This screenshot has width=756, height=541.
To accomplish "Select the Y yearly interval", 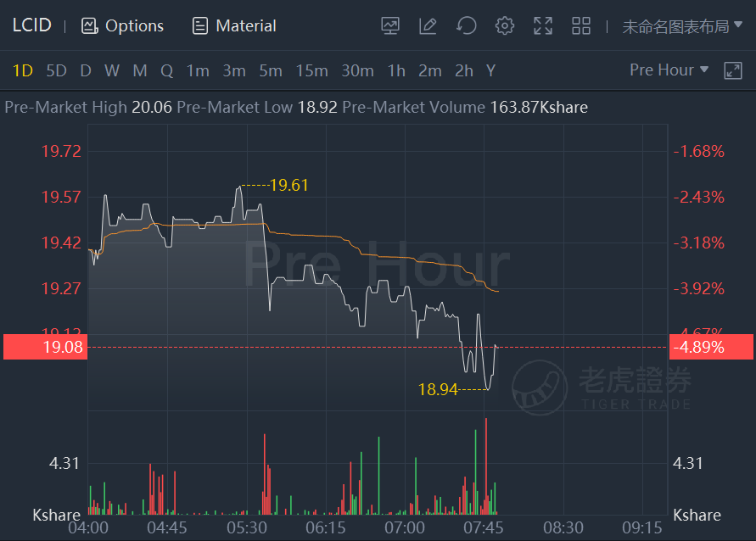I will point(490,71).
